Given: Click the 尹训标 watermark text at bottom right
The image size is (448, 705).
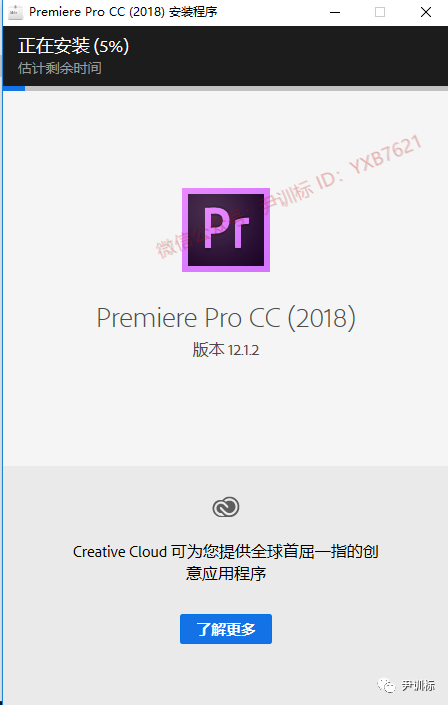Looking at the screenshot, I should click(418, 686).
